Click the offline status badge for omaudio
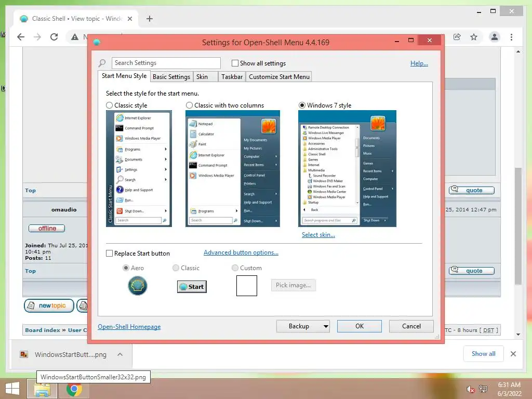532x399 pixels. (47, 229)
